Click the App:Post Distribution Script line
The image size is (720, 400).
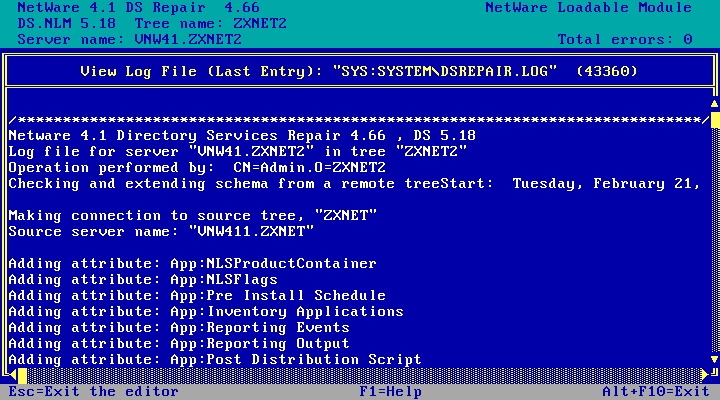point(215,360)
